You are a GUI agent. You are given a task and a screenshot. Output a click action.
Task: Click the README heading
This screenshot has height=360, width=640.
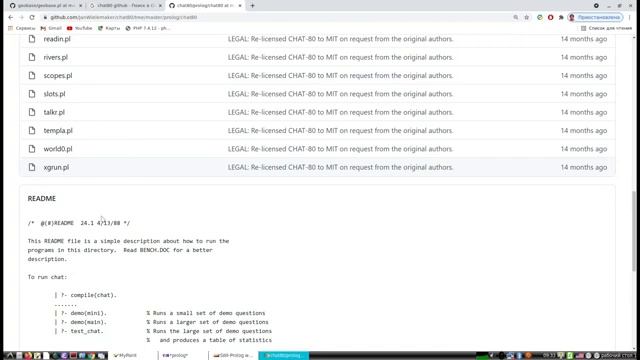click(x=42, y=198)
